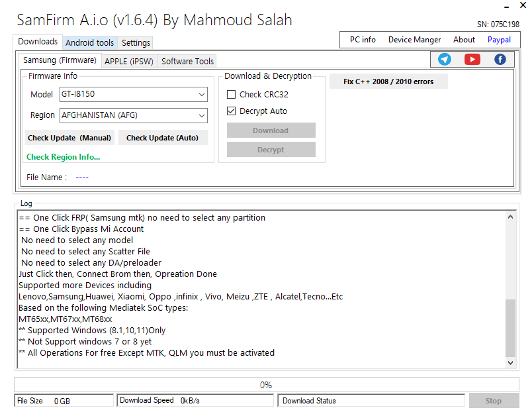Click the greyed Decrypt button
The width and height of the screenshot is (532, 420).
tap(271, 150)
